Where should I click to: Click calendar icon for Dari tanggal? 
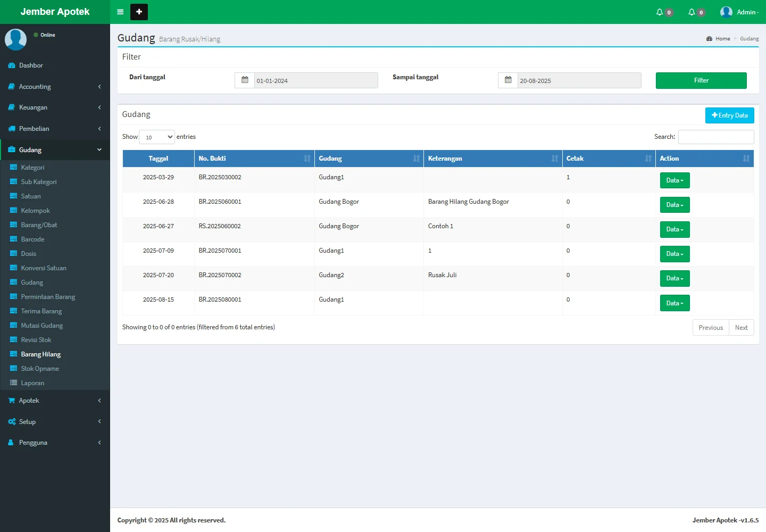coord(245,80)
